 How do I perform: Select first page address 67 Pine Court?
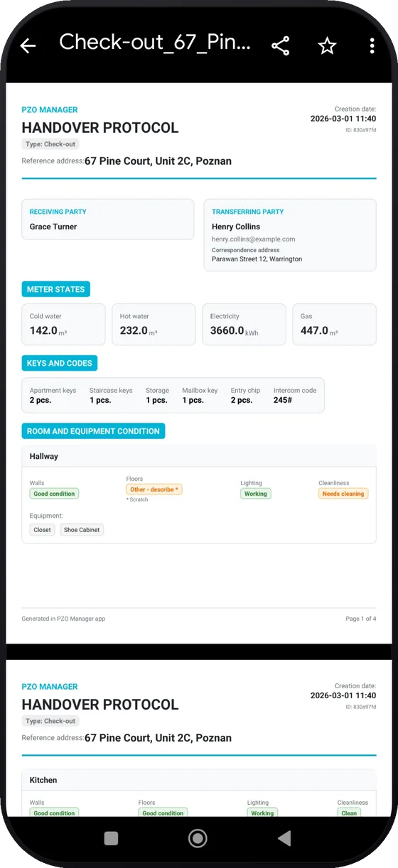coord(158,161)
